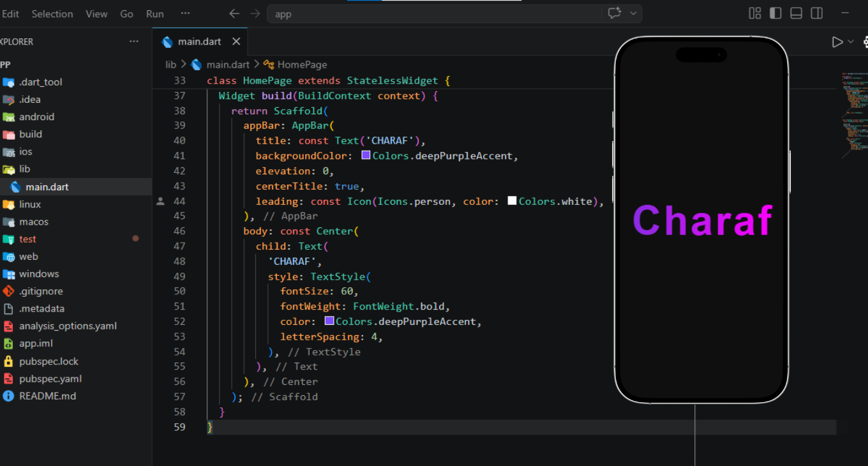Toggle the bottom panel visibility
The height and width of the screenshot is (466, 868).
click(x=796, y=13)
